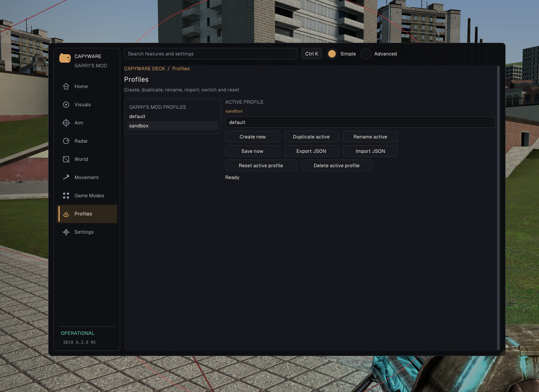Image resolution: width=539 pixels, height=392 pixels.
Task: Open the Movement menu label
Action: point(86,177)
